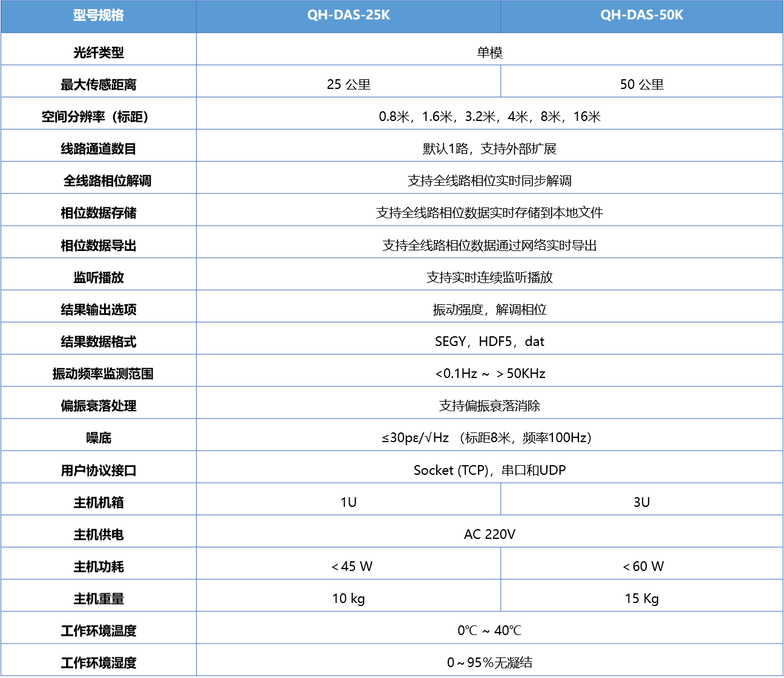Viewport: 784px width, 678px height.
Task: Click second data row cell under QH-DAS-25K
Action: tap(348, 80)
